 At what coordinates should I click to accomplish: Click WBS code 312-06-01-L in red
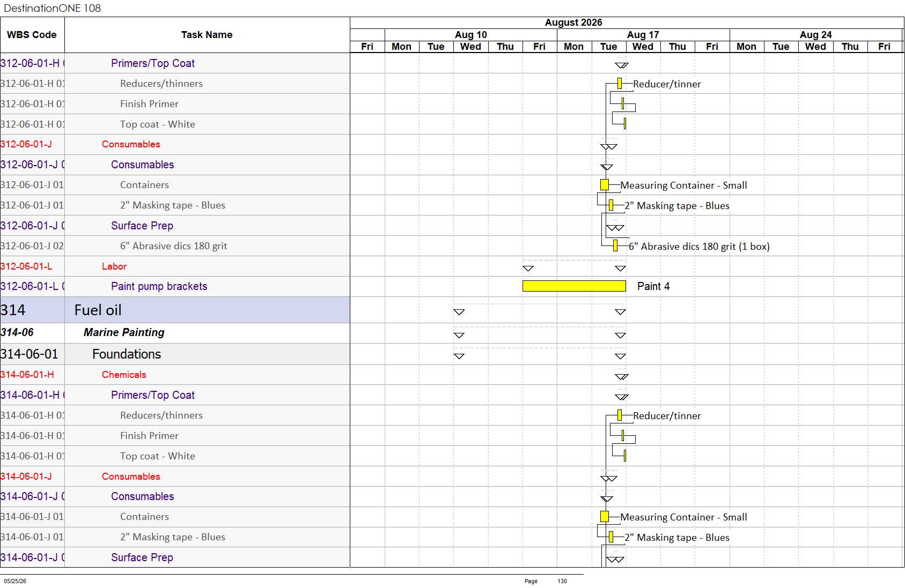(26, 266)
